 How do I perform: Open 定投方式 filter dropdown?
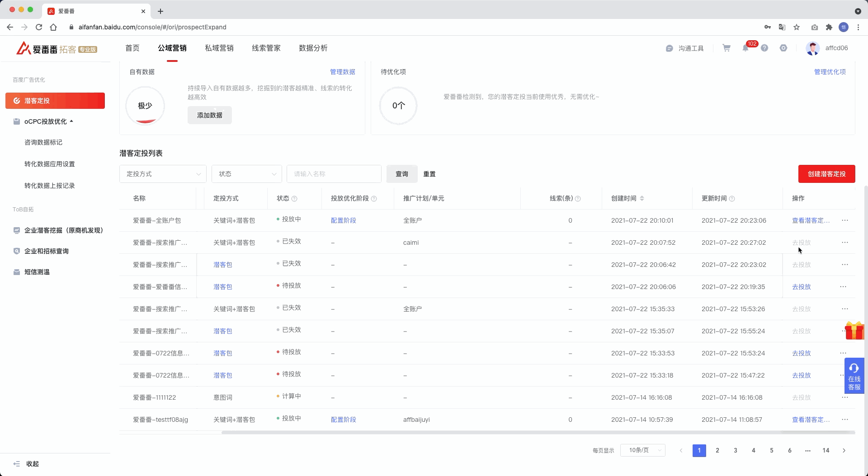click(163, 174)
